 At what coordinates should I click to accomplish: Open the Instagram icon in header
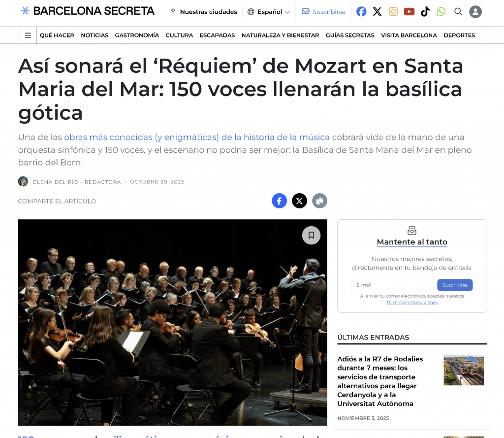click(x=393, y=12)
